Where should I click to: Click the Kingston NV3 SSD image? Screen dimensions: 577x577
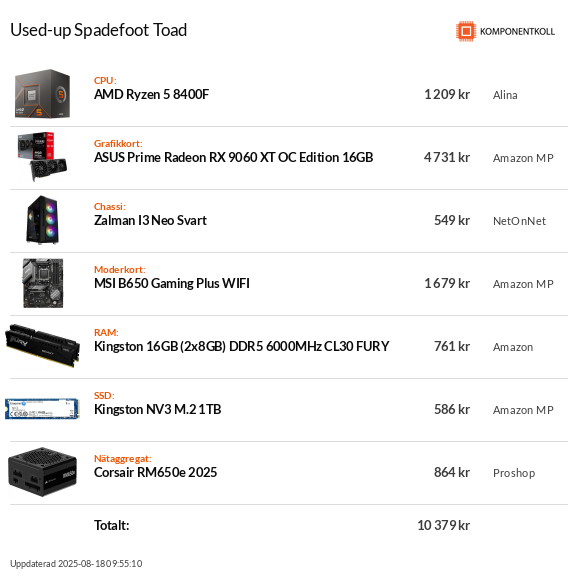click(42, 409)
